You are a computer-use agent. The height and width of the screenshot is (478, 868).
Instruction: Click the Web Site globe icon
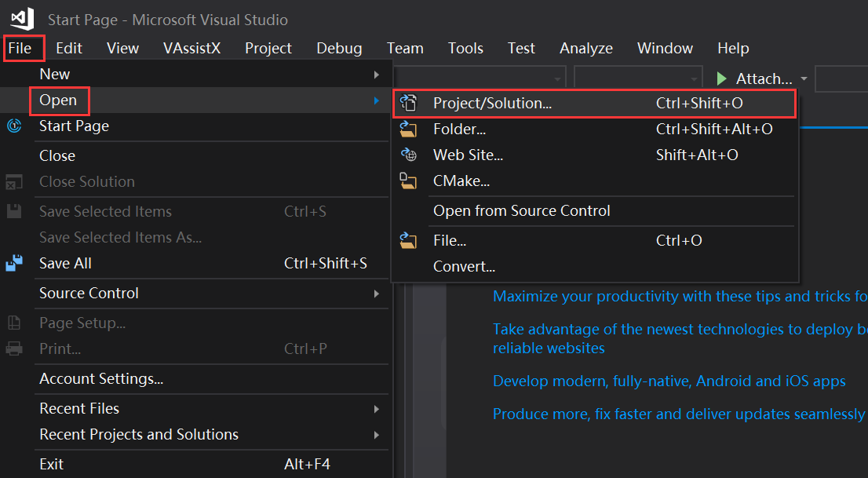(x=409, y=155)
